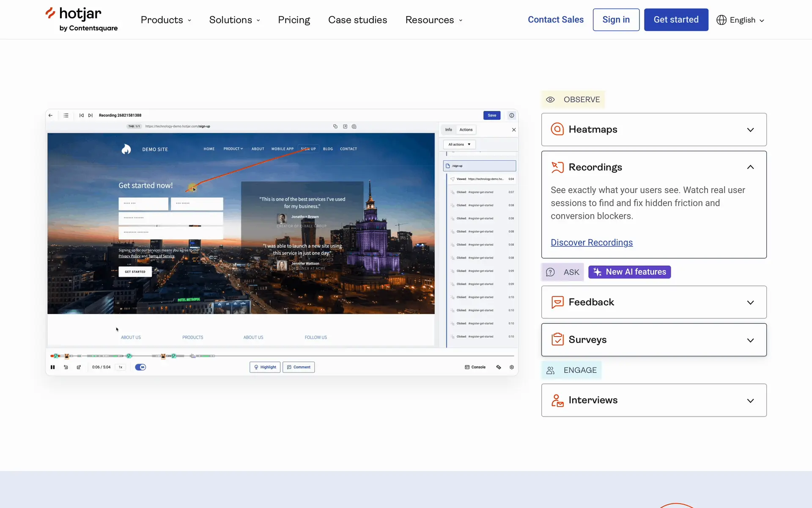Click the New AI features badge
The height and width of the screenshot is (508, 812).
pyautogui.click(x=629, y=272)
